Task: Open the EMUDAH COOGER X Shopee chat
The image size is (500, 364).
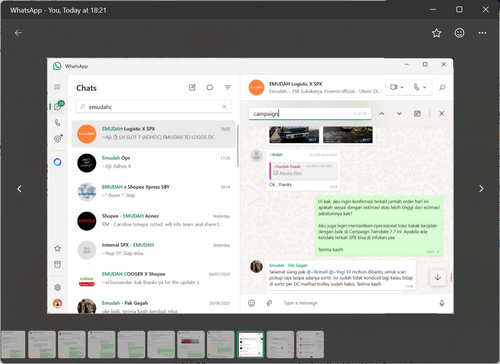Action: (154, 279)
